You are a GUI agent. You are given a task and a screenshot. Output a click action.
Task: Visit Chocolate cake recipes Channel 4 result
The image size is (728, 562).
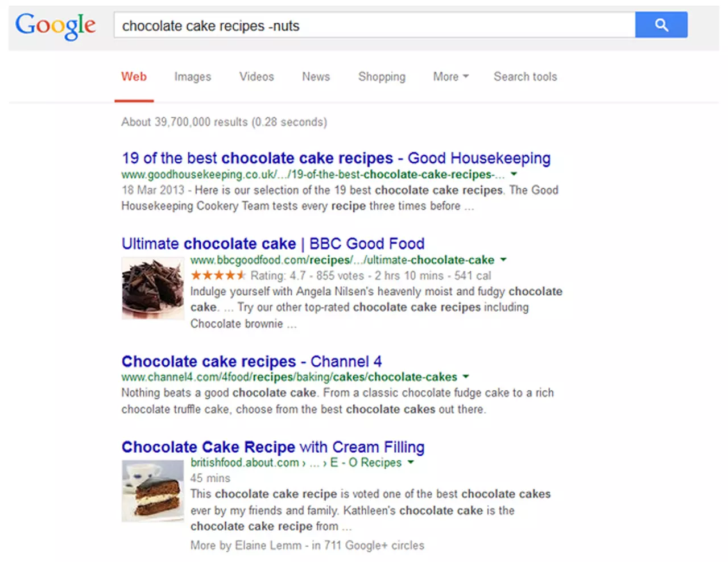point(251,362)
